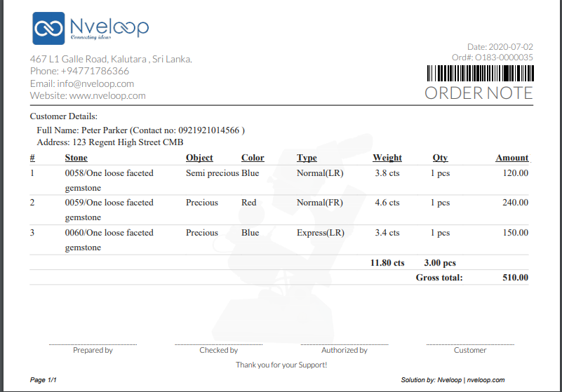Click the Customer Details: heading

(63, 116)
